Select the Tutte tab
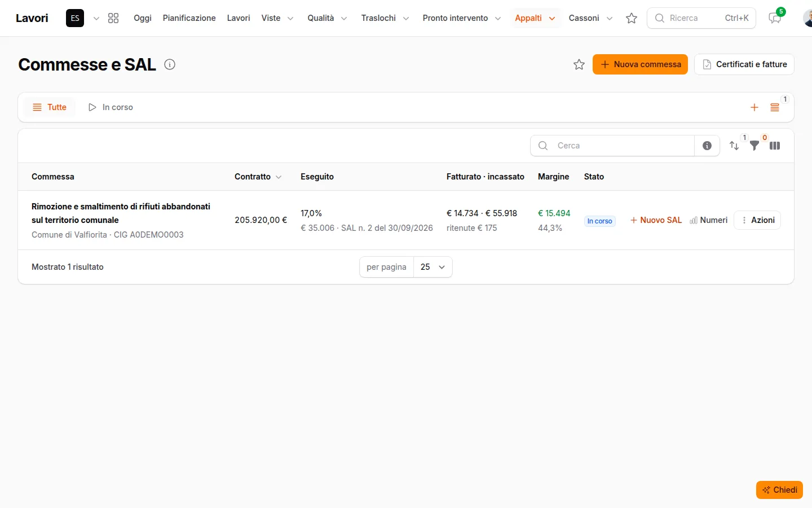The image size is (812, 508). [50, 107]
